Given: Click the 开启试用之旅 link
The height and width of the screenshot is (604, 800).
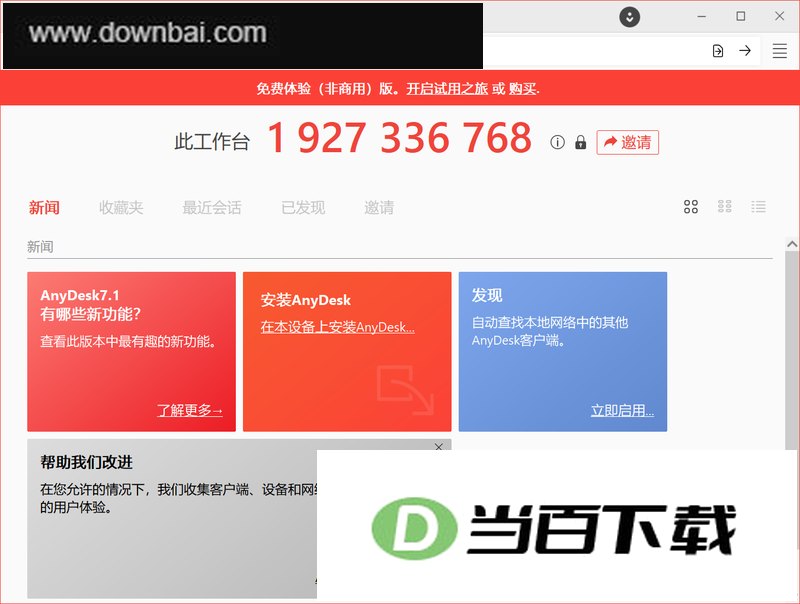Looking at the screenshot, I should (447, 89).
